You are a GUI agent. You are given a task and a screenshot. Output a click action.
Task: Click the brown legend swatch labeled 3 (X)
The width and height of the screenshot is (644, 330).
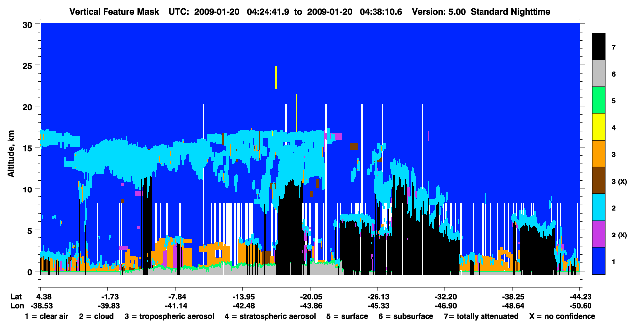point(599,181)
